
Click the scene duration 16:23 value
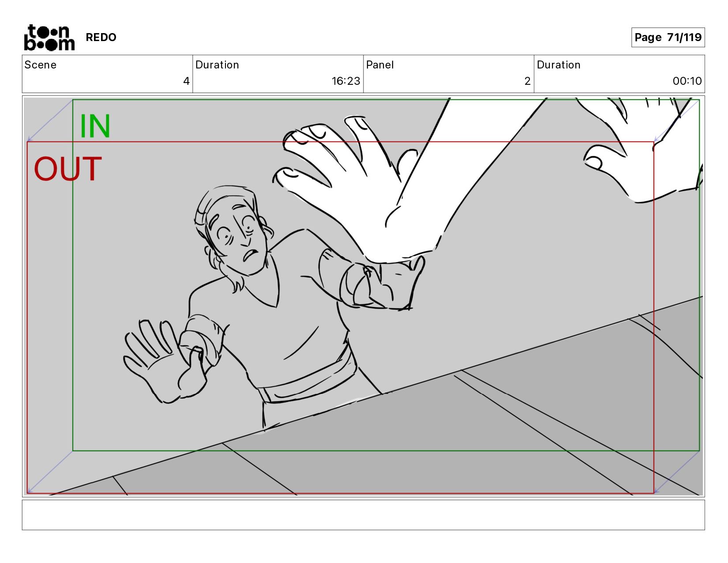point(346,81)
